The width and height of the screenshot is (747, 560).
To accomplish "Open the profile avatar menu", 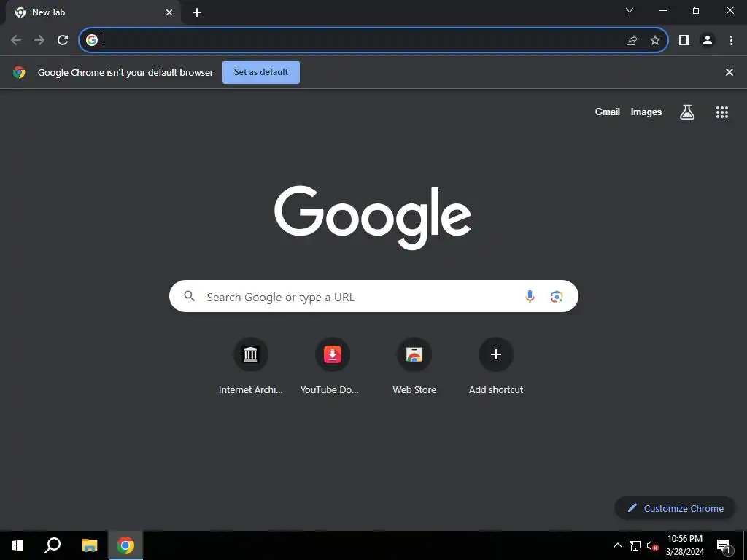I will tap(708, 41).
